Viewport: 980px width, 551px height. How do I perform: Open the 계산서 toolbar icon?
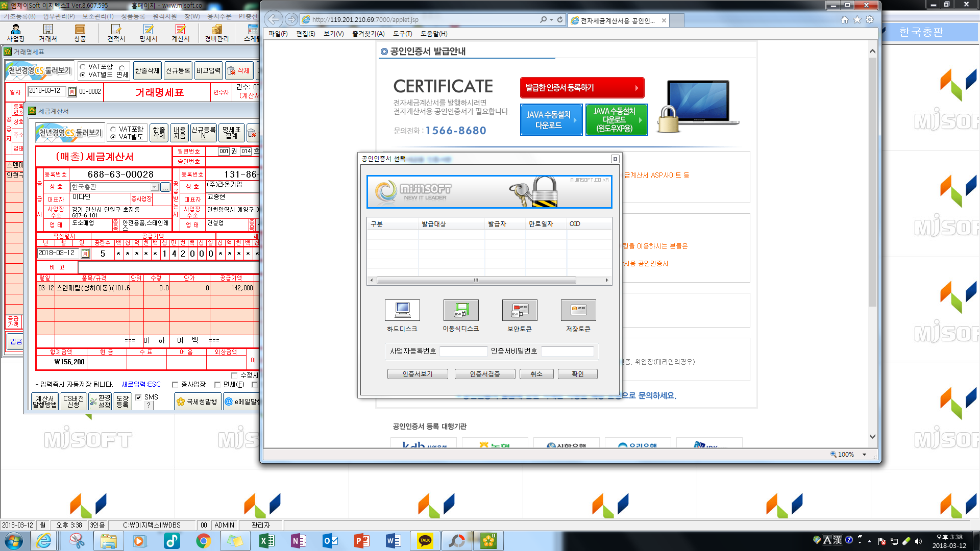180,33
